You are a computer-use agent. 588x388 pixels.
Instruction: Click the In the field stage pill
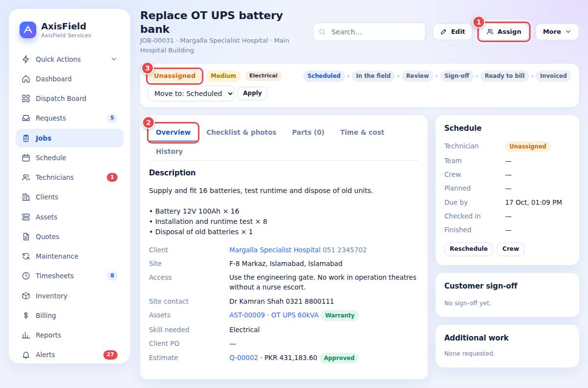pyautogui.click(x=373, y=76)
